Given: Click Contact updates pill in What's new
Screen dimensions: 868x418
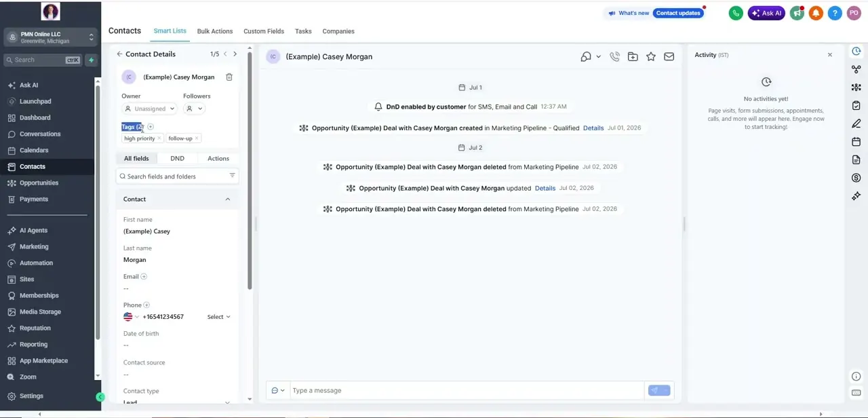Looking at the screenshot, I should (x=678, y=13).
